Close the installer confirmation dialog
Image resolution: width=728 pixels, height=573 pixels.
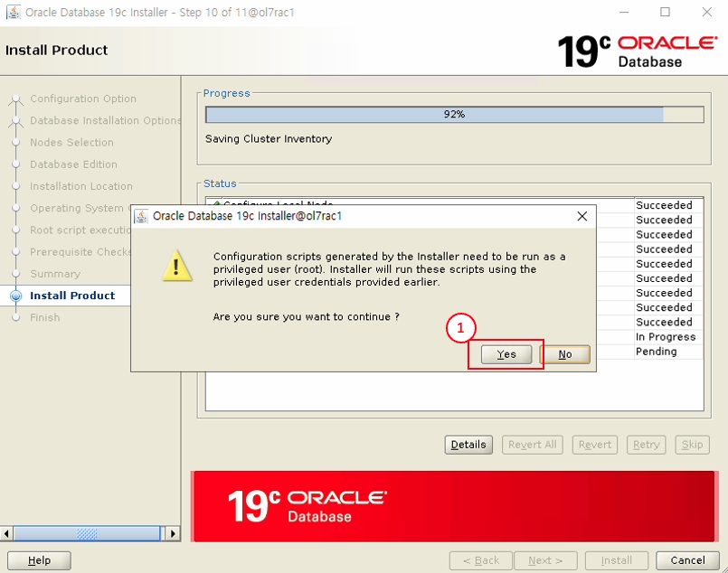[x=582, y=216]
